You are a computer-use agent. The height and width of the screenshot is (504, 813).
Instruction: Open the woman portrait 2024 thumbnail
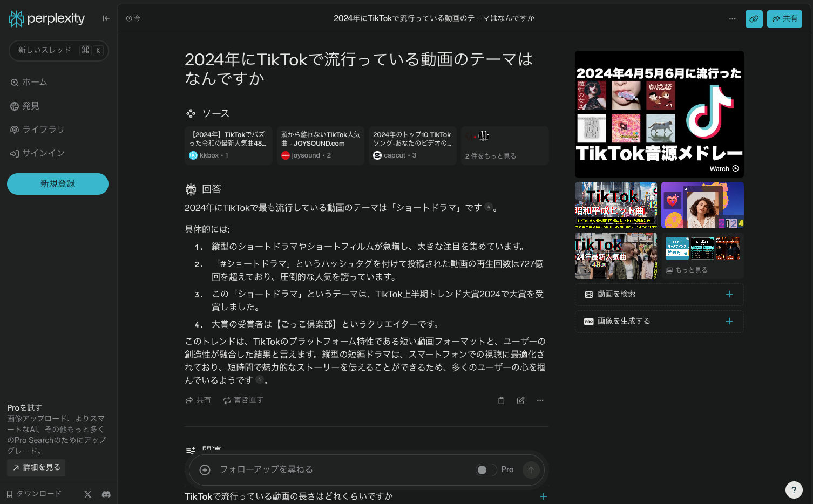[x=702, y=205]
